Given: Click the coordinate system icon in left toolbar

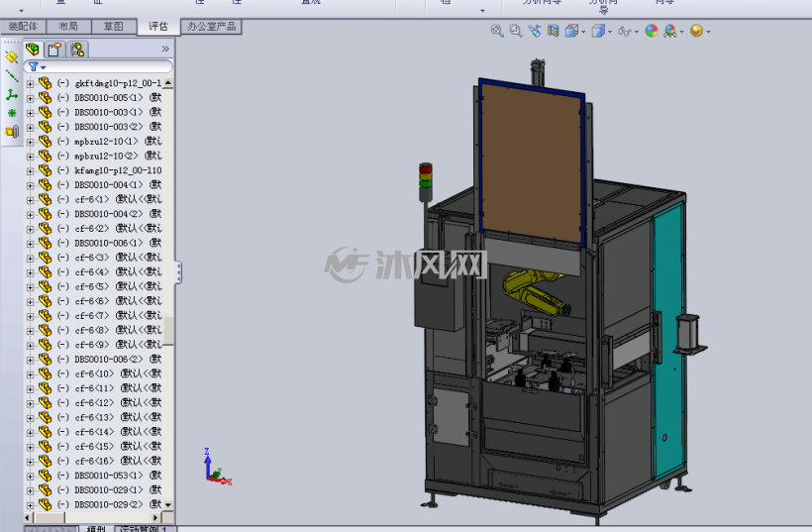Looking at the screenshot, I should click(12, 94).
